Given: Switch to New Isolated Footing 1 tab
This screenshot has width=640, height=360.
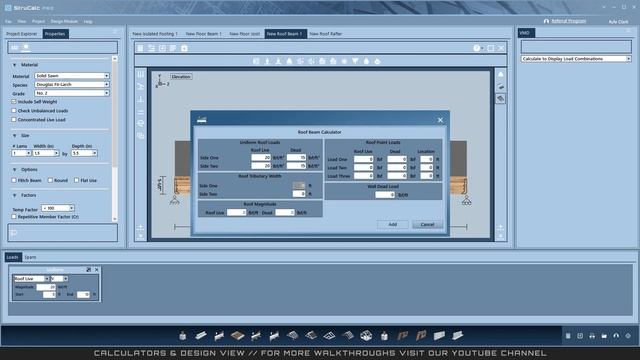Looking at the screenshot, I should click(155, 34).
